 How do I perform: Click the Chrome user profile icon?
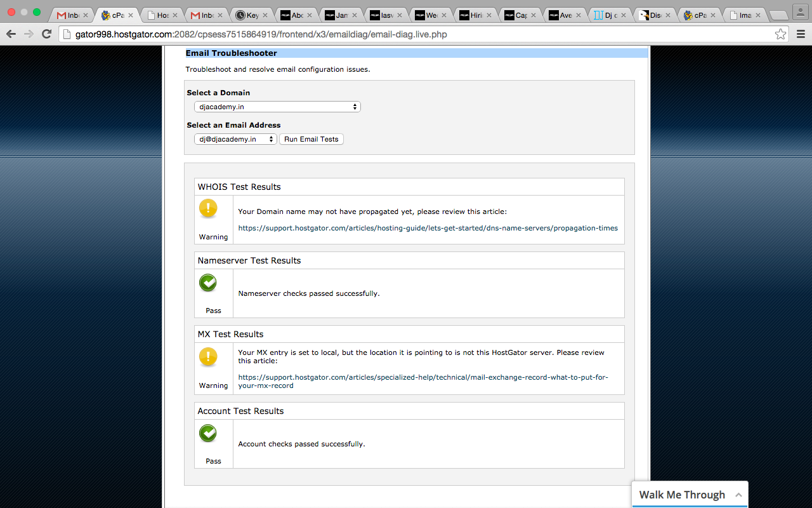pos(801,13)
